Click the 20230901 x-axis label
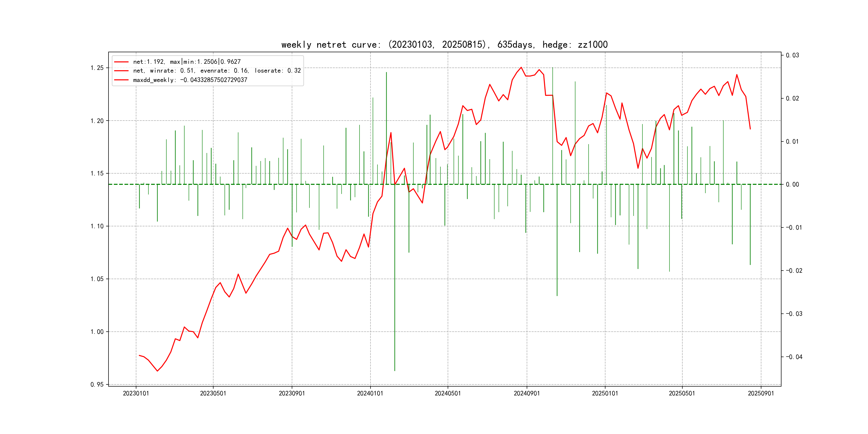 pyautogui.click(x=291, y=393)
